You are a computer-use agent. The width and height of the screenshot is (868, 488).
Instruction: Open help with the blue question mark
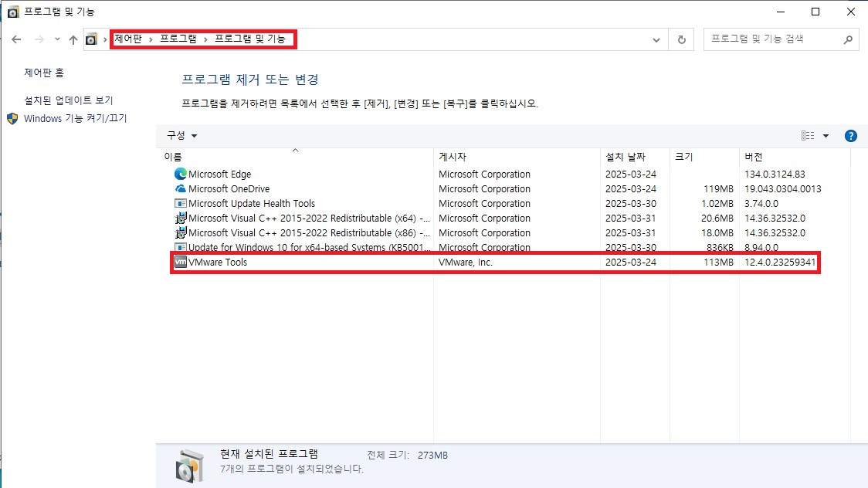pos(851,136)
